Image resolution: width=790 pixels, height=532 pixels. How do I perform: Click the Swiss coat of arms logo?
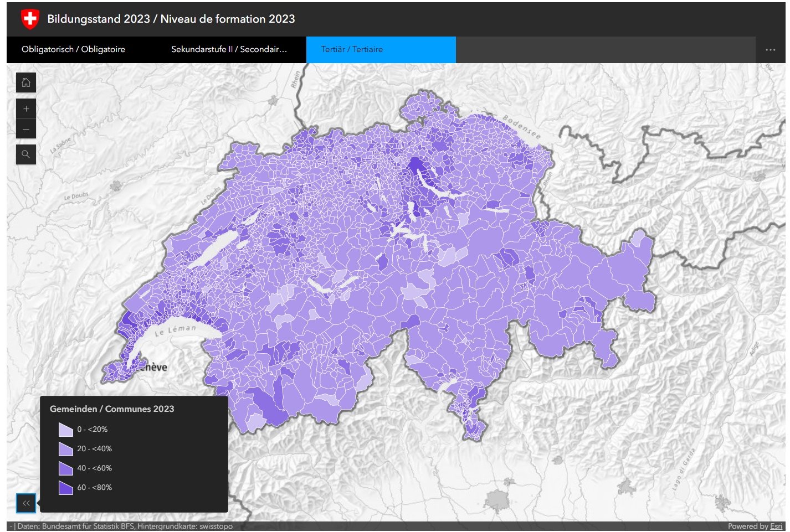tap(30, 19)
